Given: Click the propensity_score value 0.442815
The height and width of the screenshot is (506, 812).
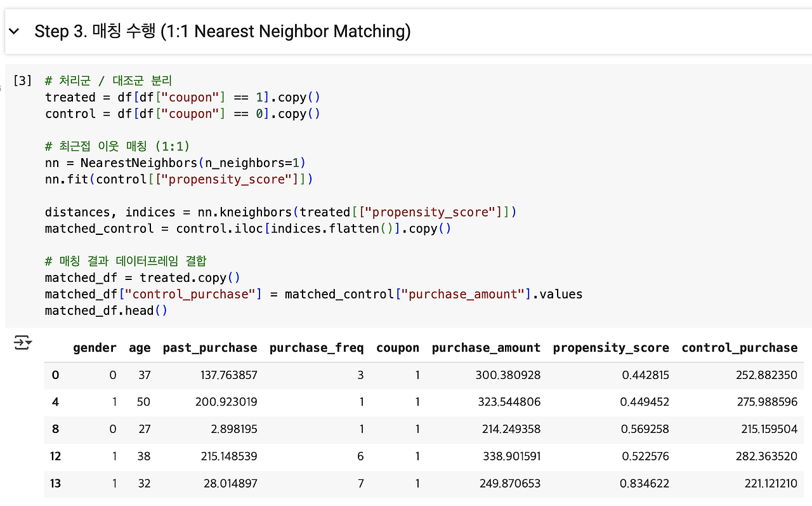Looking at the screenshot, I should click(x=645, y=375).
